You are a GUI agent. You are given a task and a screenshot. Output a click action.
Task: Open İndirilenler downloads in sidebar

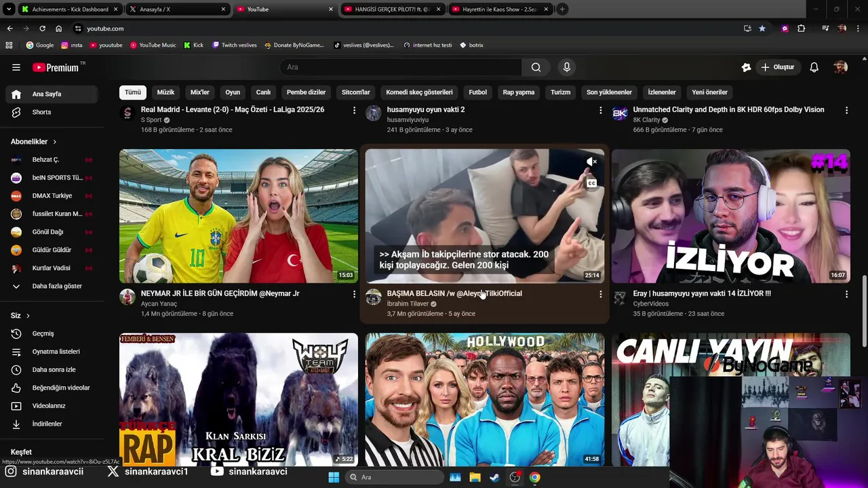[x=52, y=424]
